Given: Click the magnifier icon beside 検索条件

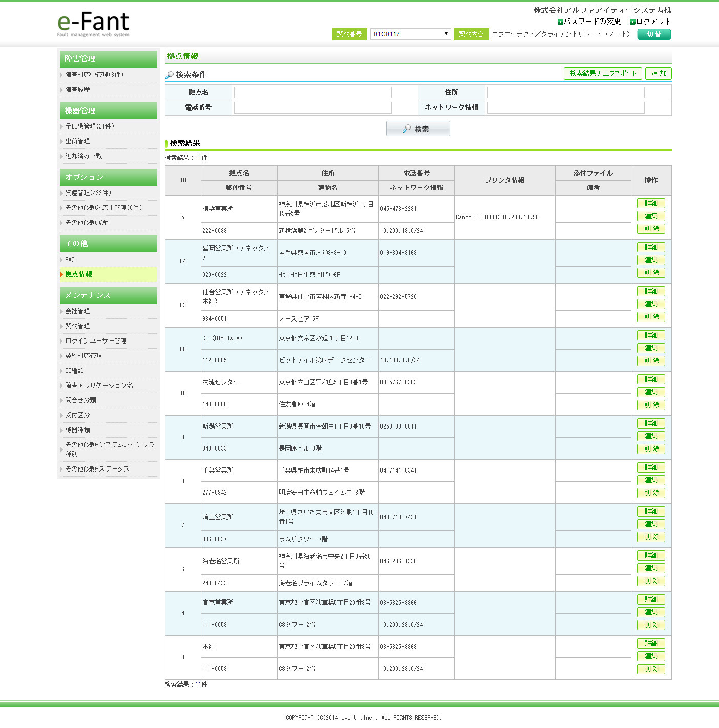Looking at the screenshot, I should 170,75.
